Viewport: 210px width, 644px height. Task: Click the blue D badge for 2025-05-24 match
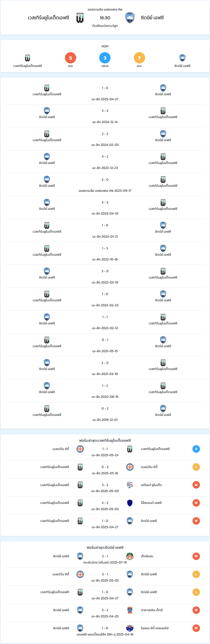[196, 449]
